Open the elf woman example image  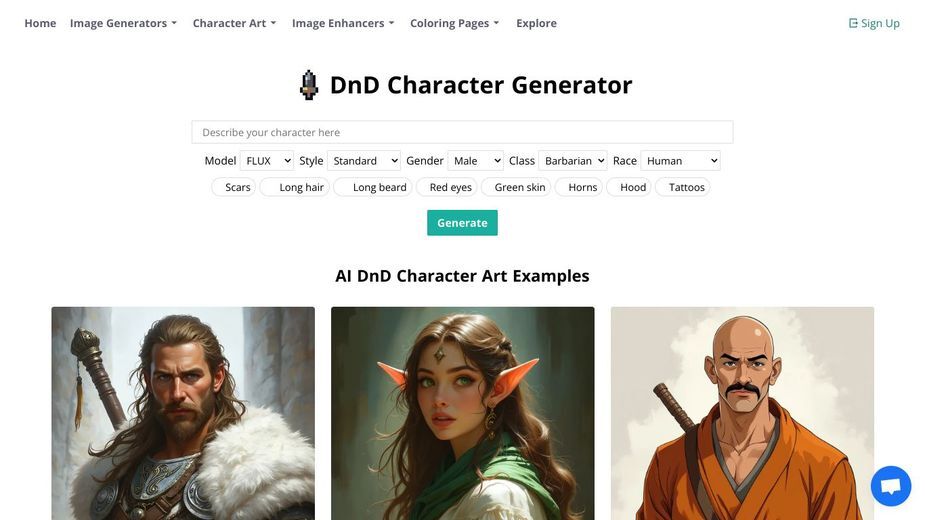462,413
